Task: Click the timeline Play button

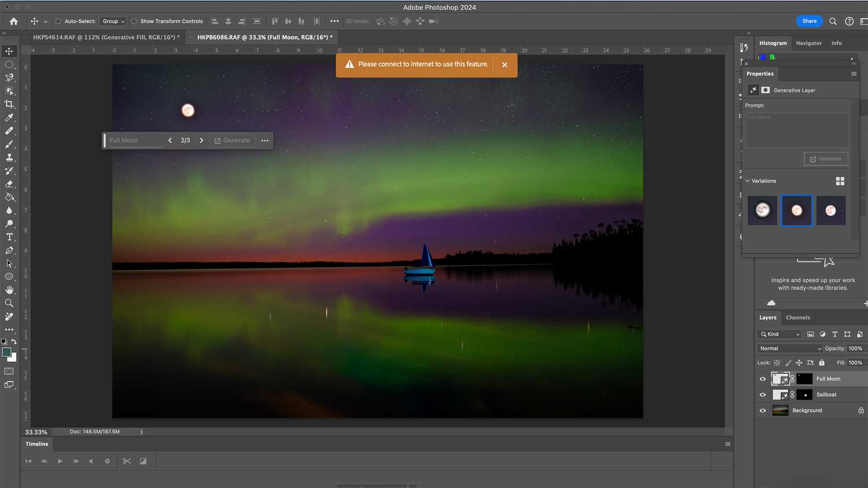Action: [x=60, y=461]
